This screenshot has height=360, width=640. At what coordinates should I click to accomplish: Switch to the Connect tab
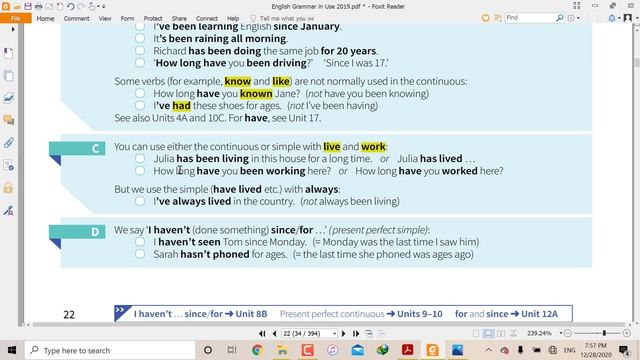207,18
